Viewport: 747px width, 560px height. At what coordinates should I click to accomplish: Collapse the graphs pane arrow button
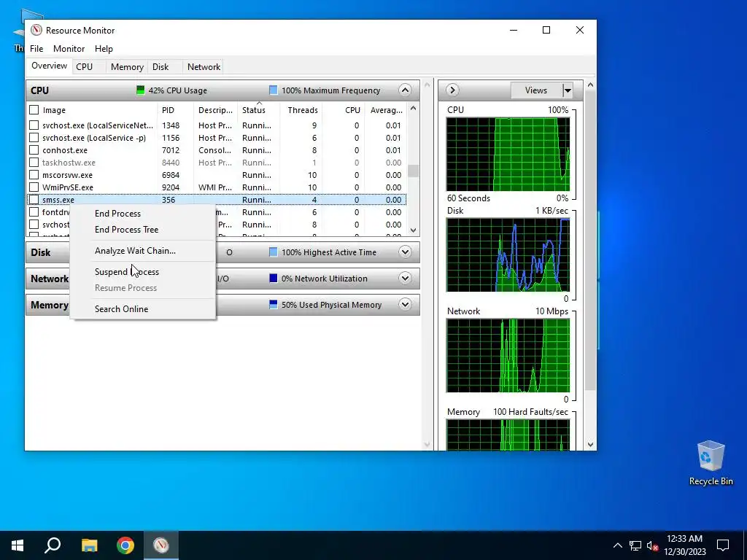[x=452, y=90]
